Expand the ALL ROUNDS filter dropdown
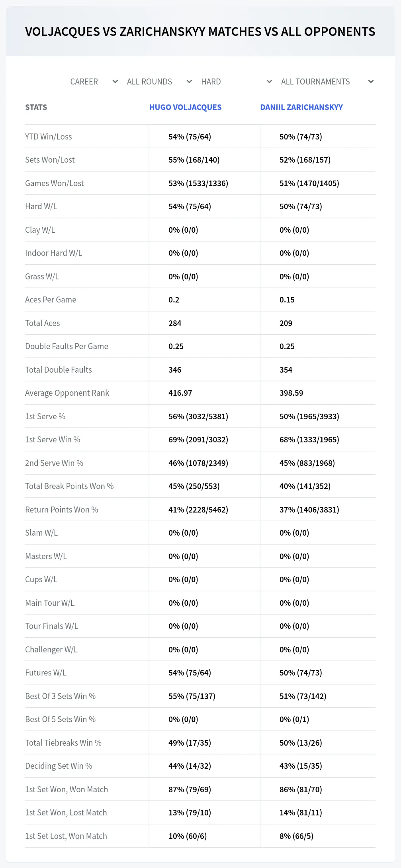 point(159,82)
